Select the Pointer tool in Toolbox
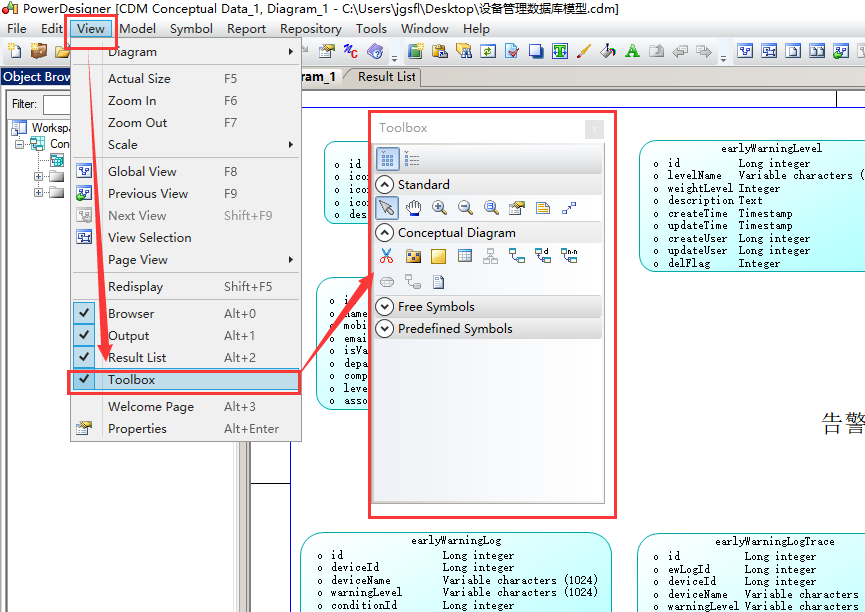The image size is (865, 612). (x=387, y=208)
